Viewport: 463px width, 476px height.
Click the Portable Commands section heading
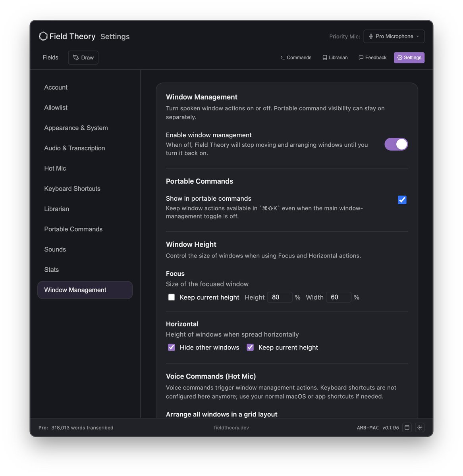pos(199,181)
